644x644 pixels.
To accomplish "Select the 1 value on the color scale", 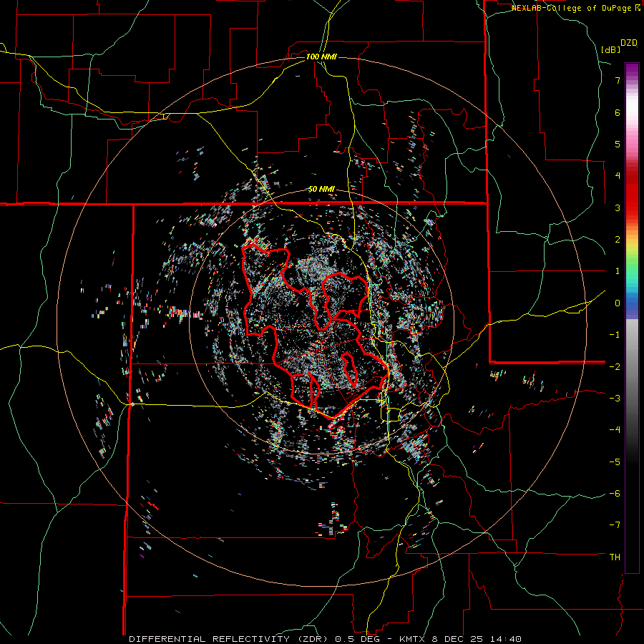I will (618, 271).
